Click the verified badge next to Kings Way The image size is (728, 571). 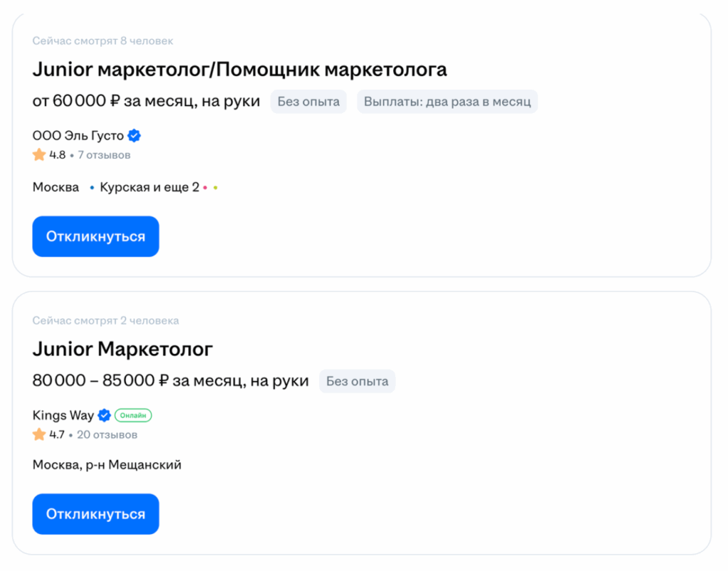point(104,415)
